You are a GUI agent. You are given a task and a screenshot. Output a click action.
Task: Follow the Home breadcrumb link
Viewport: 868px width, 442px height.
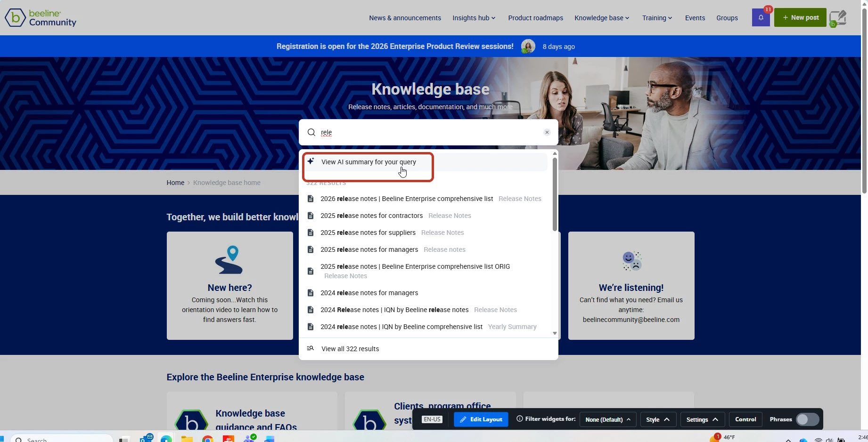pos(175,183)
